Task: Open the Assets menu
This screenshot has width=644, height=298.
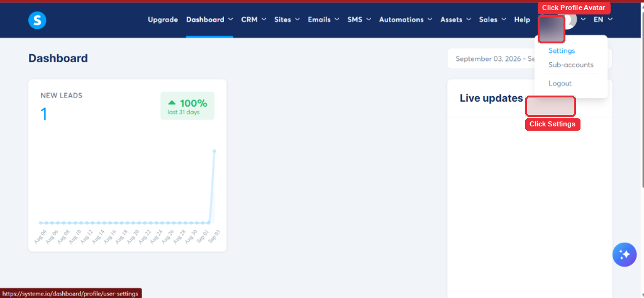Action: (x=455, y=19)
